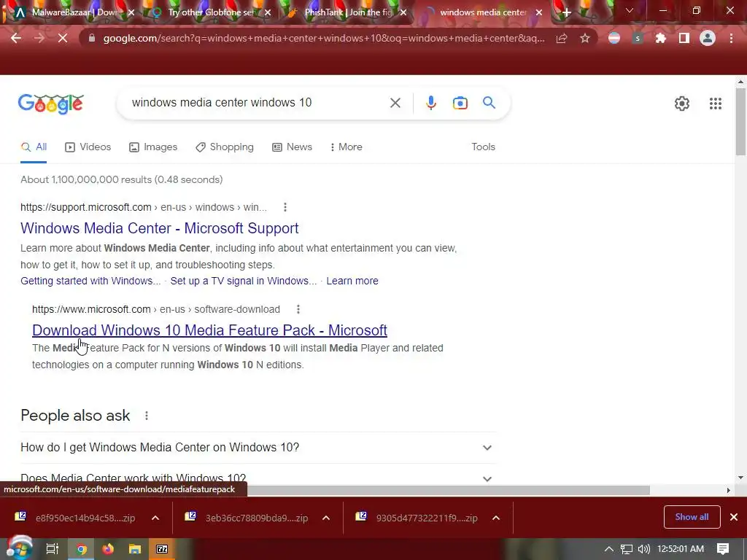Open a new browser tab
The width and height of the screenshot is (747, 560).
point(566,12)
